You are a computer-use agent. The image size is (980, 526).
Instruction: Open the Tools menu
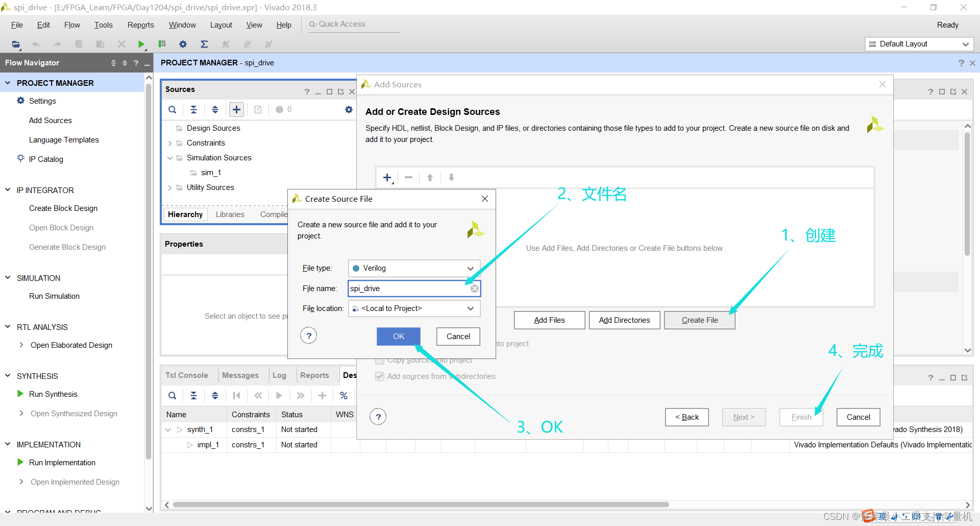click(103, 25)
